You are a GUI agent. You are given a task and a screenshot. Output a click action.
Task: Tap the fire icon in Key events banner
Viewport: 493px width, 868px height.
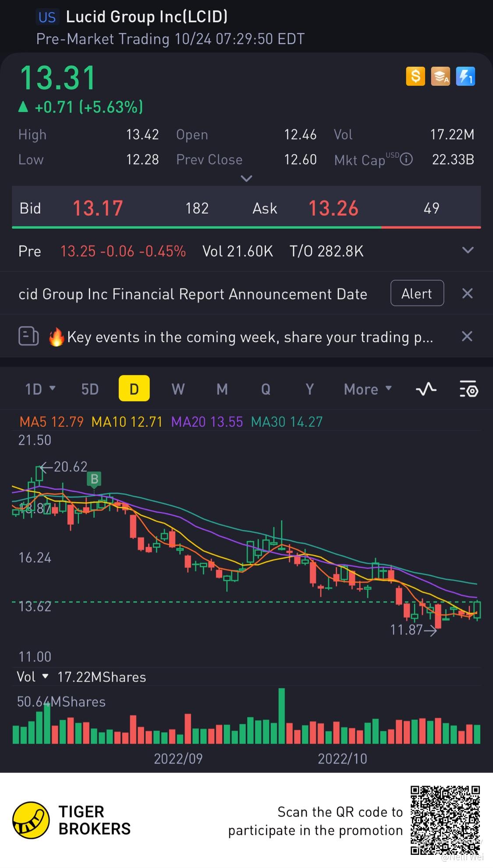pos(57,337)
